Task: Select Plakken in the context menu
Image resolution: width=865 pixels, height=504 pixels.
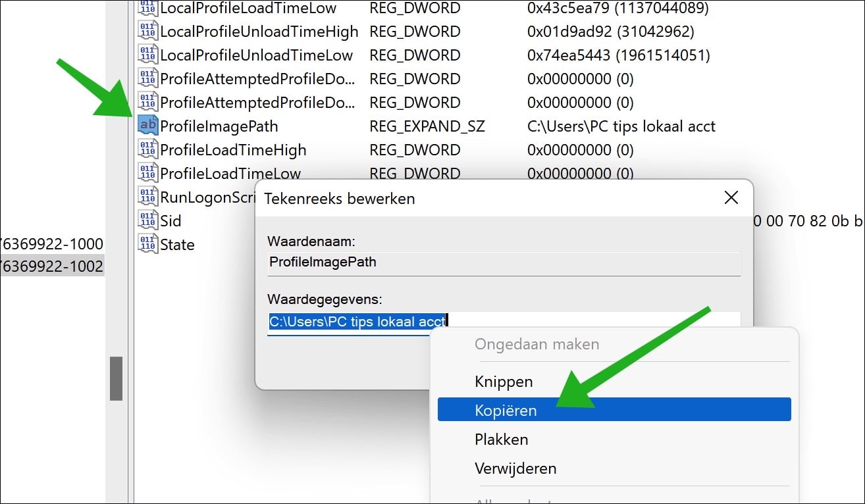Action: (502, 439)
